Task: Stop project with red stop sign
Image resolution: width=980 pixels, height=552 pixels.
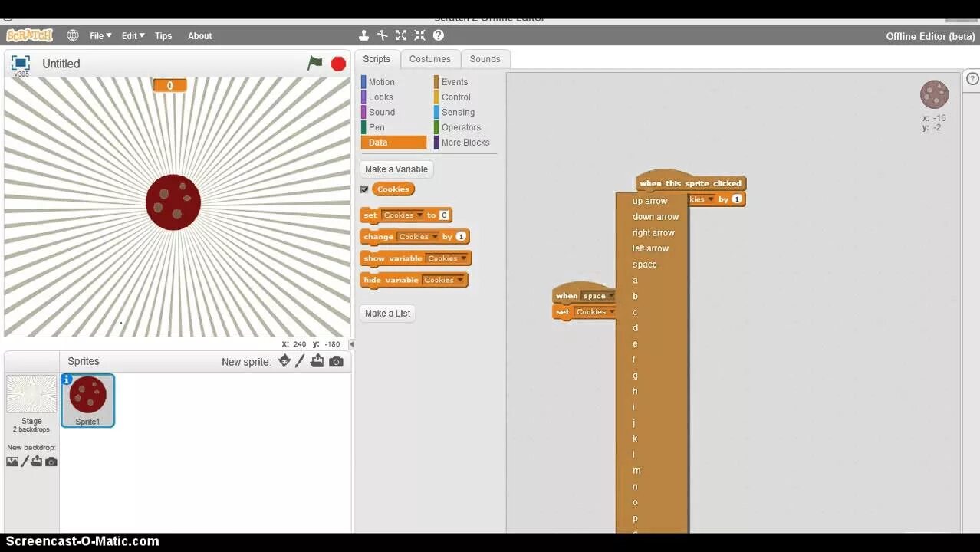Action: coord(338,64)
